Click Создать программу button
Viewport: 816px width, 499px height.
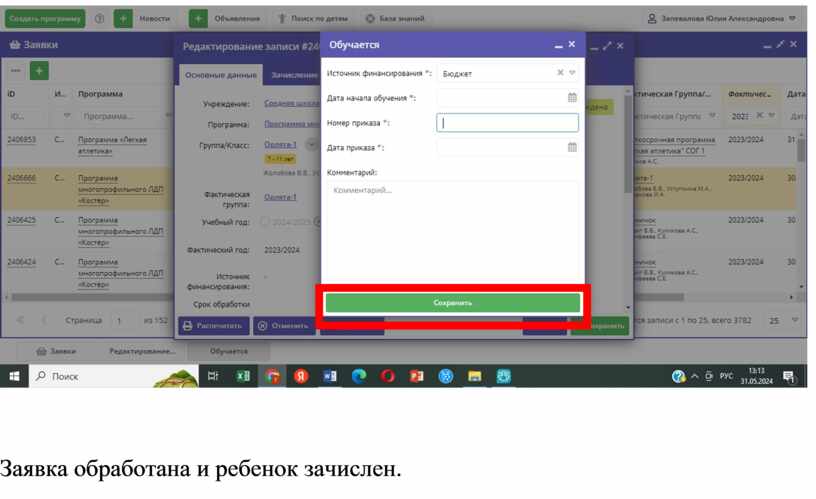pyautogui.click(x=45, y=19)
